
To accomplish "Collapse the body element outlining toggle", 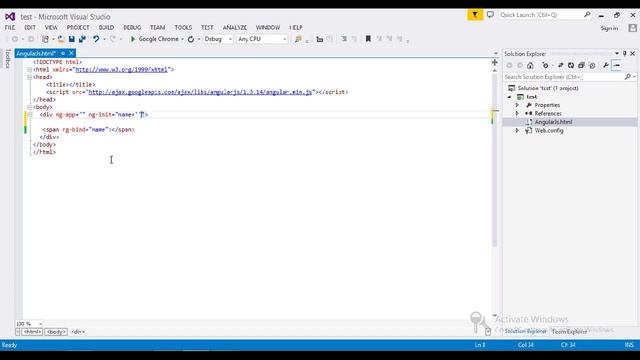I will tap(29, 107).
